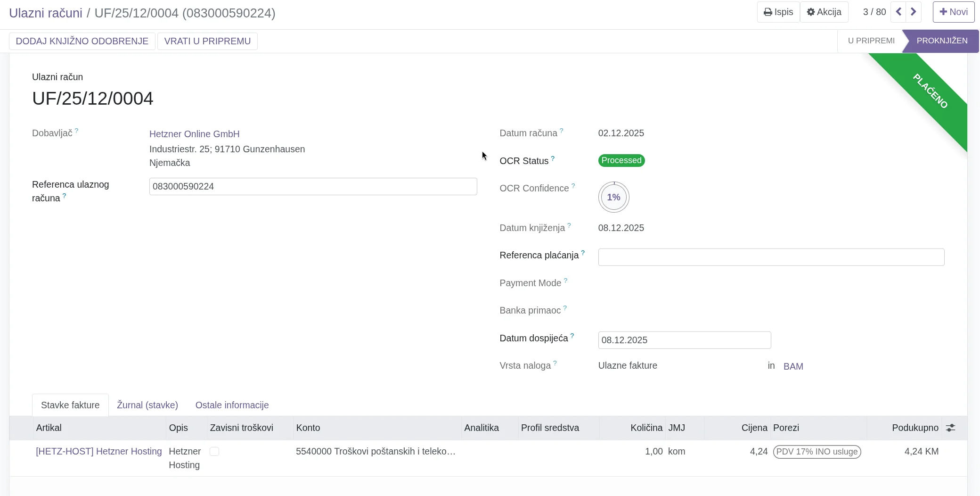980x496 pixels.
Task: Click the OCR Confidence 1% gauge
Action: point(613,197)
